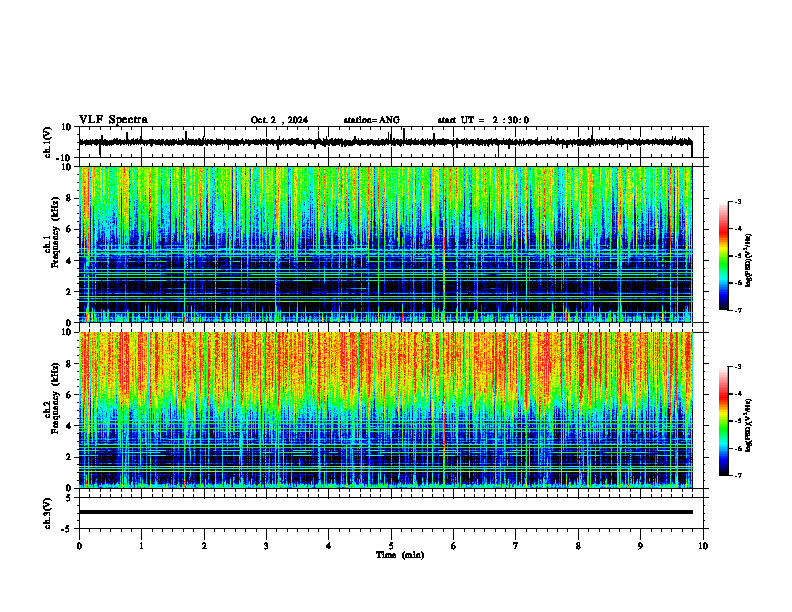This screenshot has height=612, width=792.
Task: Click the ch.2 spectrogram panel
Action: point(385,410)
